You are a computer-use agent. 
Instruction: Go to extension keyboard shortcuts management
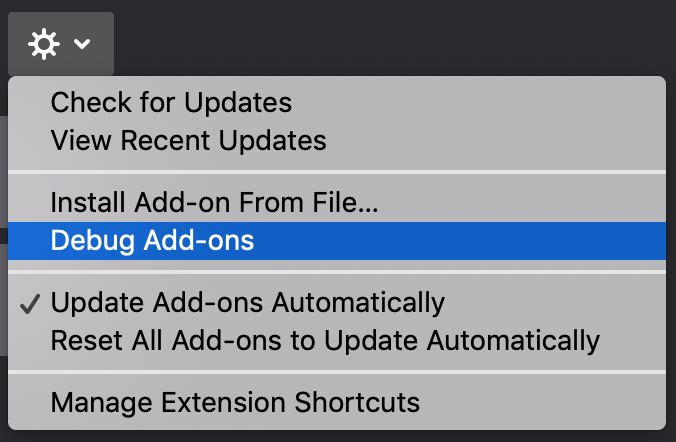(337, 403)
